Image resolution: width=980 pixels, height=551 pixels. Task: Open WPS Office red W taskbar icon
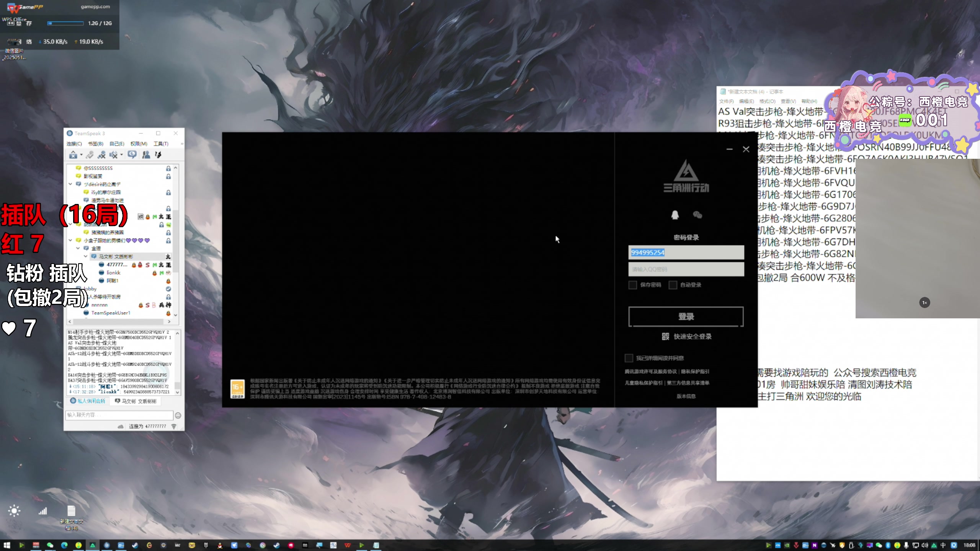point(348,545)
